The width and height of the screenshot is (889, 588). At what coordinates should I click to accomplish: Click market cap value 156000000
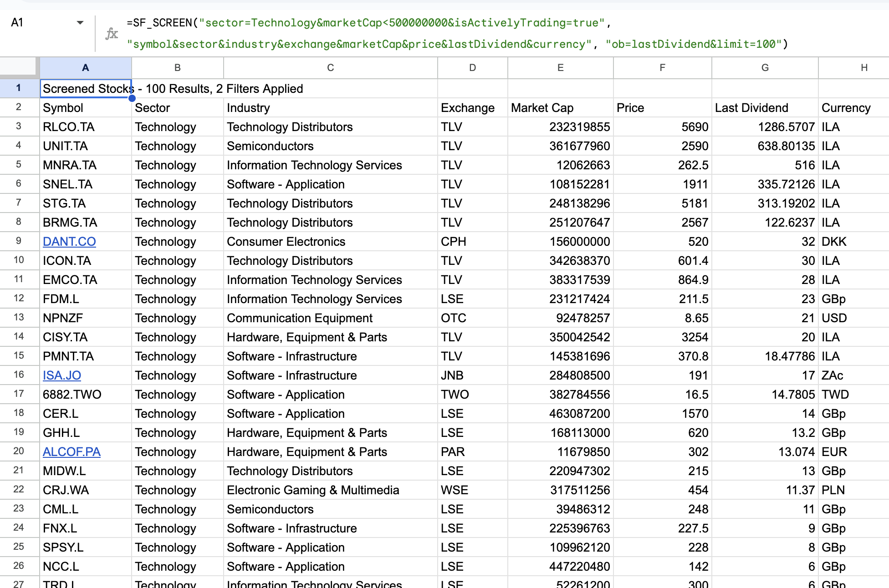(x=561, y=242)
